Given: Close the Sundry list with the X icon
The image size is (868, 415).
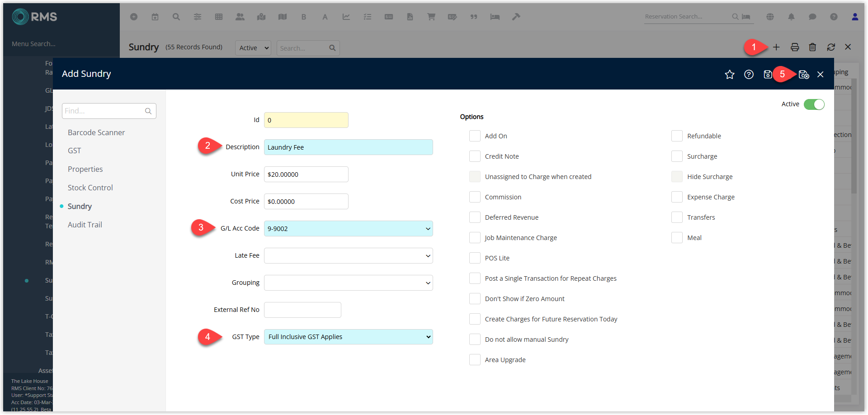Looking at the screenshot, I should point(848,47).
